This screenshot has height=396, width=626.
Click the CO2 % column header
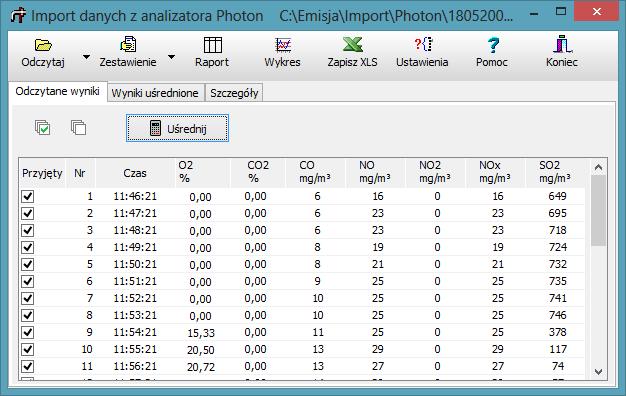(x=258, y=172)
